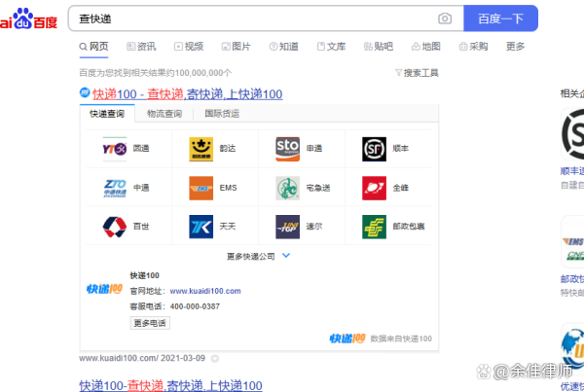Open the 知道 tab
This screenshot has height=392, width=584.
[x=284, y=47]
